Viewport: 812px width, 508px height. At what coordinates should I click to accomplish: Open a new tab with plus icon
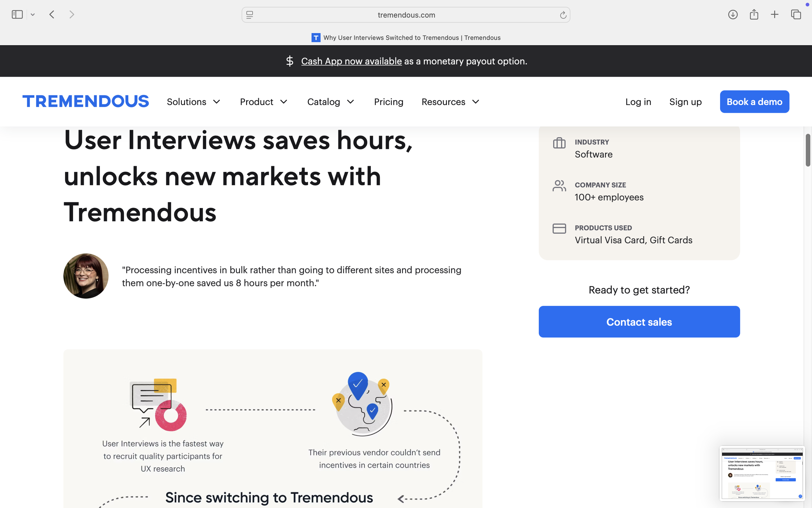point(774,14)
